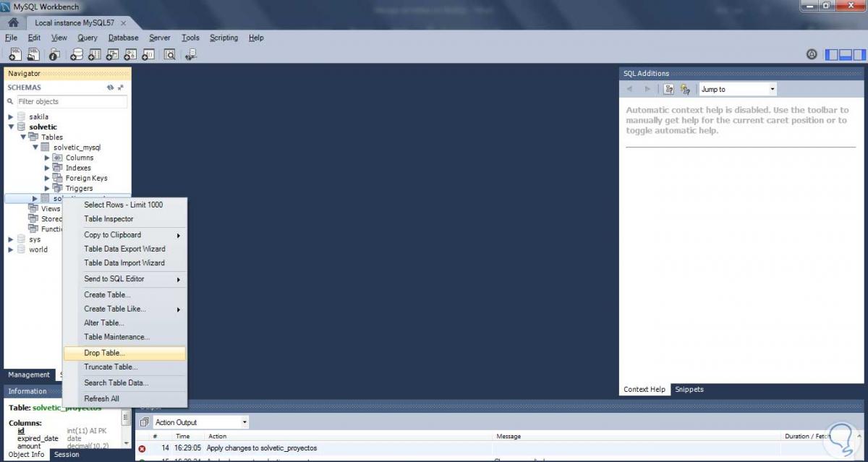The height and width of the screenshot is (462, 868).
Task: Collapse schemas panel icon next to refresh
Action: (121, 87)
